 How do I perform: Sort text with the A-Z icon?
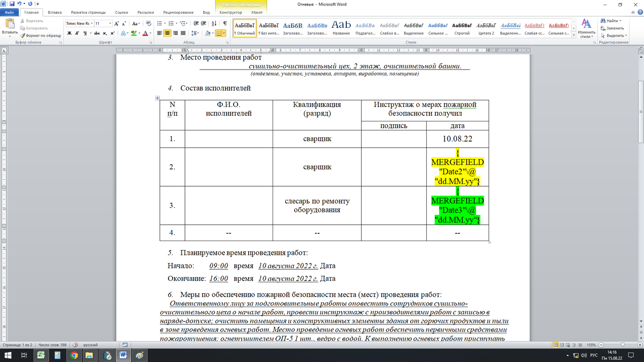coord(214,24)
